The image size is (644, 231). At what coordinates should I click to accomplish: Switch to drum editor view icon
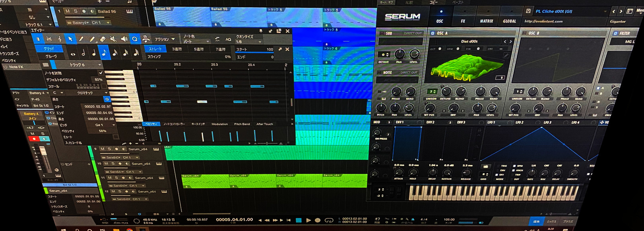click(x=49, y=39)
